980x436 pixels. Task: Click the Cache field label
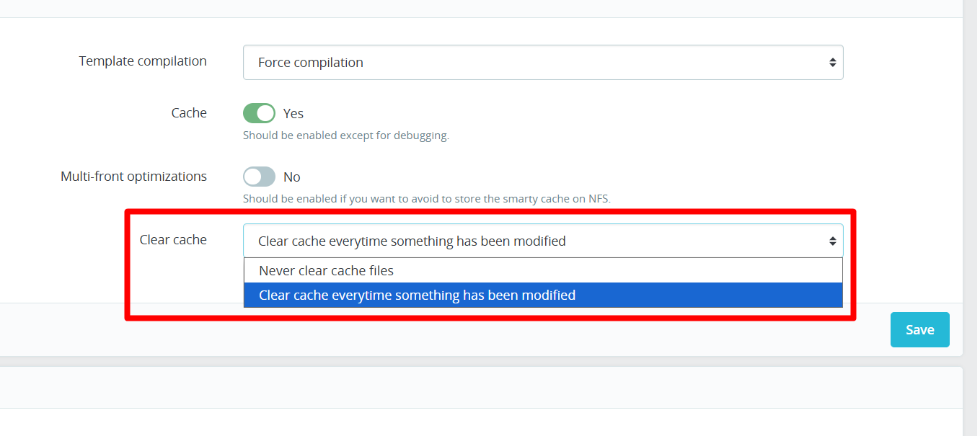[189, 113]
